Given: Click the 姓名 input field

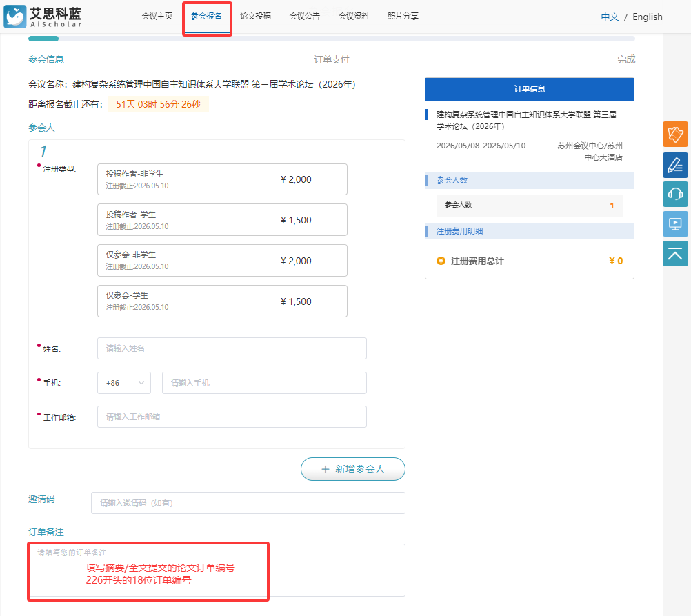Looking at the screenshot, I should click(232, 348).
